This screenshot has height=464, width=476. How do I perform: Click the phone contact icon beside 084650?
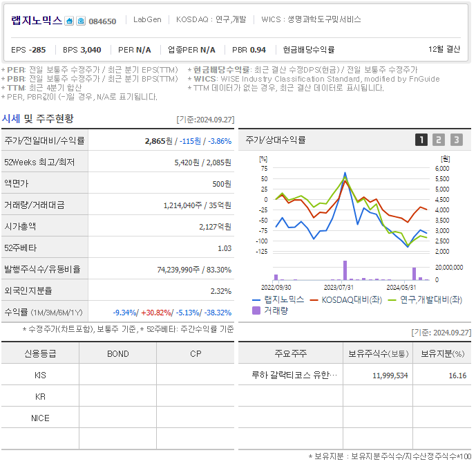click(x=81, y=21)
